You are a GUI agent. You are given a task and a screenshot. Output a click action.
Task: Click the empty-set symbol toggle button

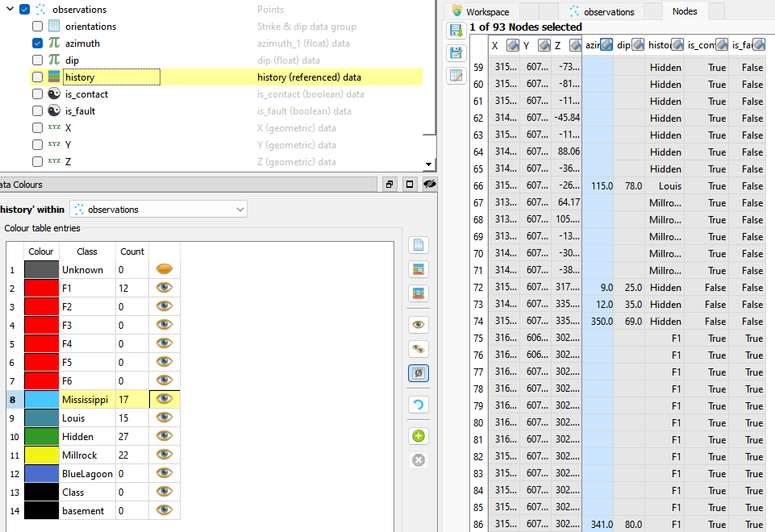[419, 373]
